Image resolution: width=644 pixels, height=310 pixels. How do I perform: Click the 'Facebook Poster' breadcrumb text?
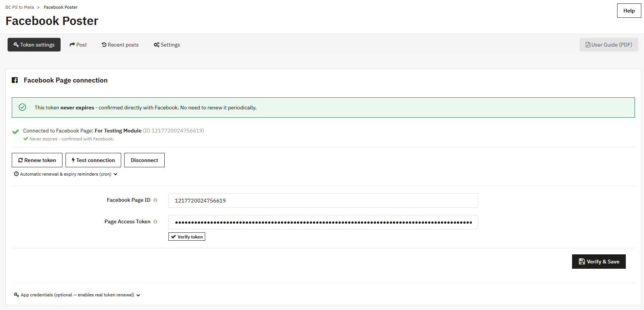[x=61, y=7]
